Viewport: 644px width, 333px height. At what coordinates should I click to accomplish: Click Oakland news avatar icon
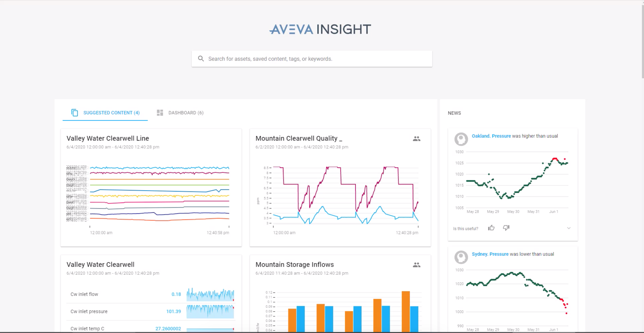(461, 139)
